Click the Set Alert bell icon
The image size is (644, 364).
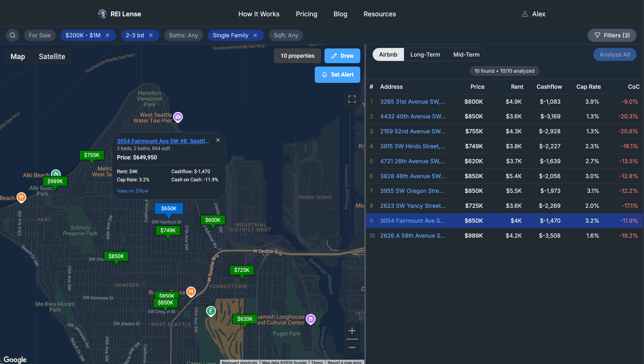coord(325,74)
